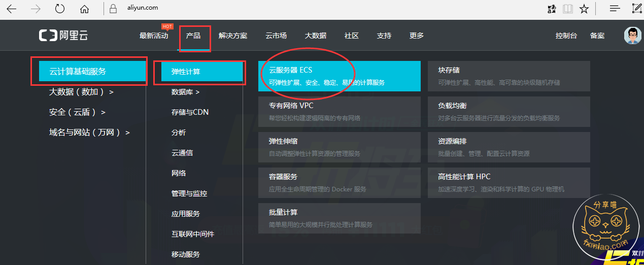
Task: Expand 大数据（数加） category
Action: click(81, 92)
